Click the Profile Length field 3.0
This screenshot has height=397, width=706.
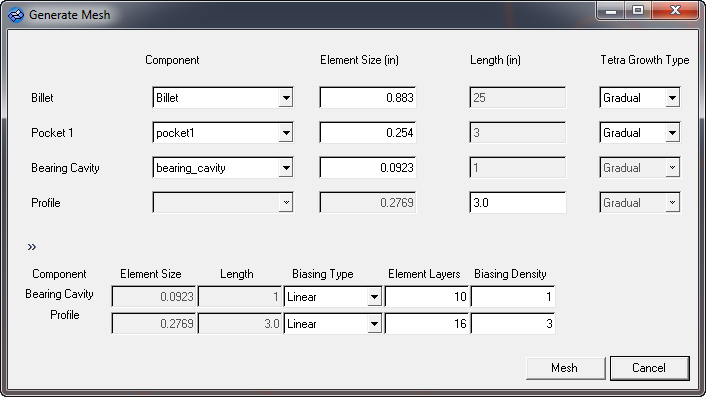tap(517, 203)
